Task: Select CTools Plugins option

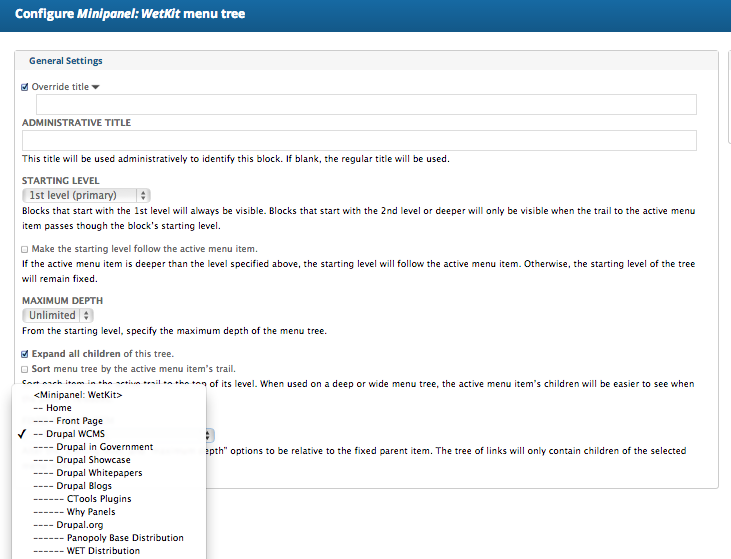Action: (x=109, y=499)
